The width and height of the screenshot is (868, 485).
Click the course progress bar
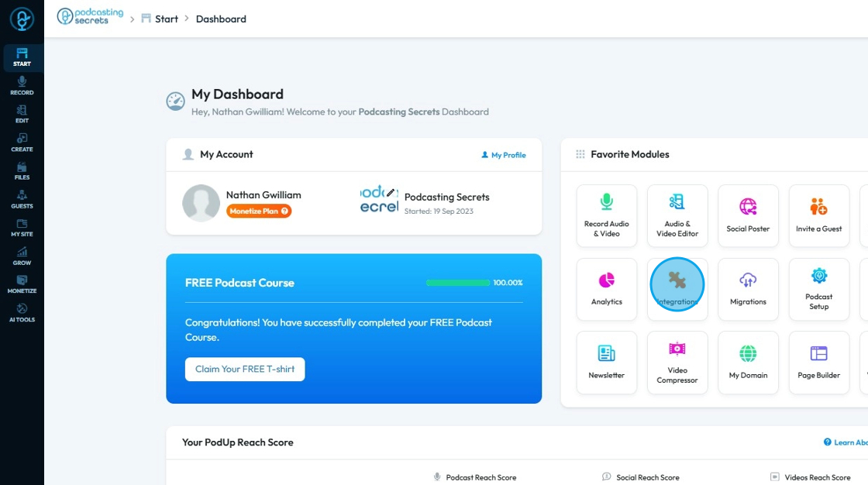(458, 283)
